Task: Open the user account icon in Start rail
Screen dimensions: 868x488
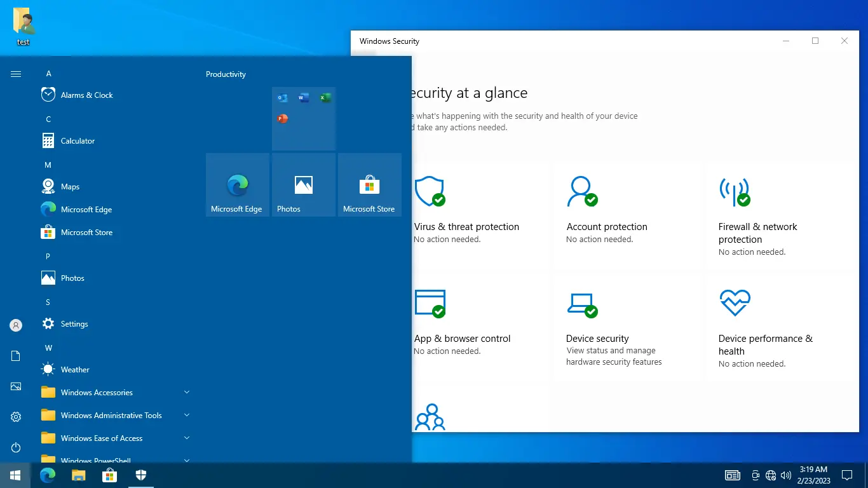Action: 16,325
